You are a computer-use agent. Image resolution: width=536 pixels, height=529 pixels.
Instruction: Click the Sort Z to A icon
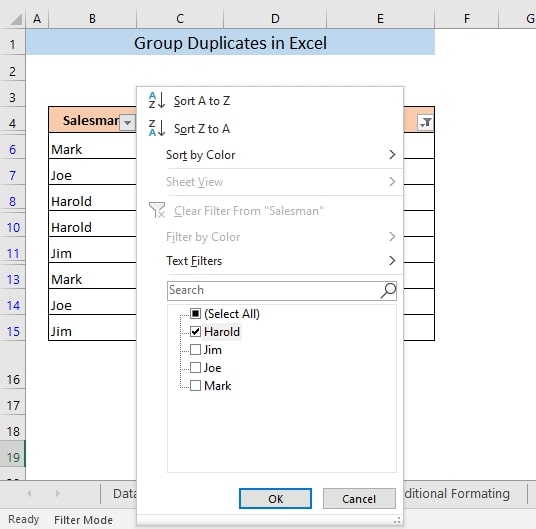click(x=157, y=128)
